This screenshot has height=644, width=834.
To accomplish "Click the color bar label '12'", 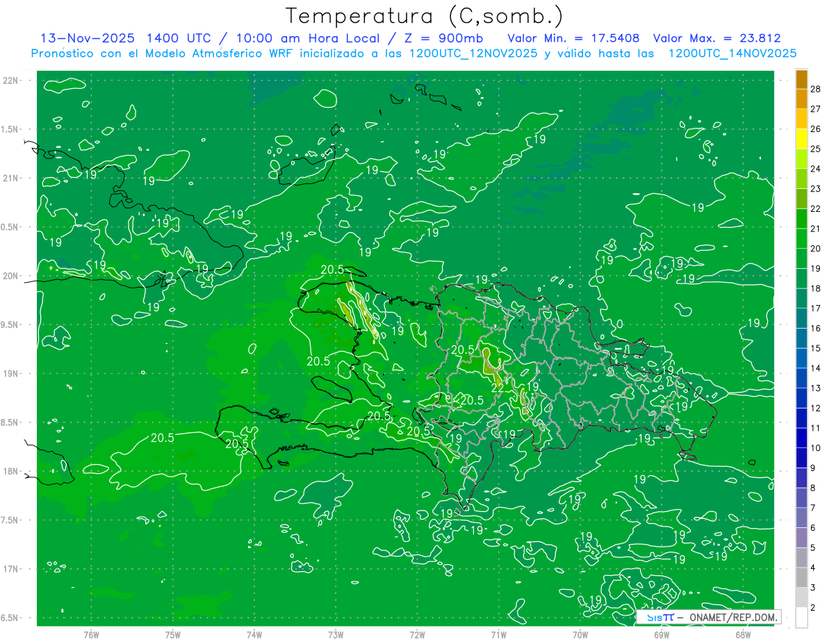I will click(x=816, y=408).
